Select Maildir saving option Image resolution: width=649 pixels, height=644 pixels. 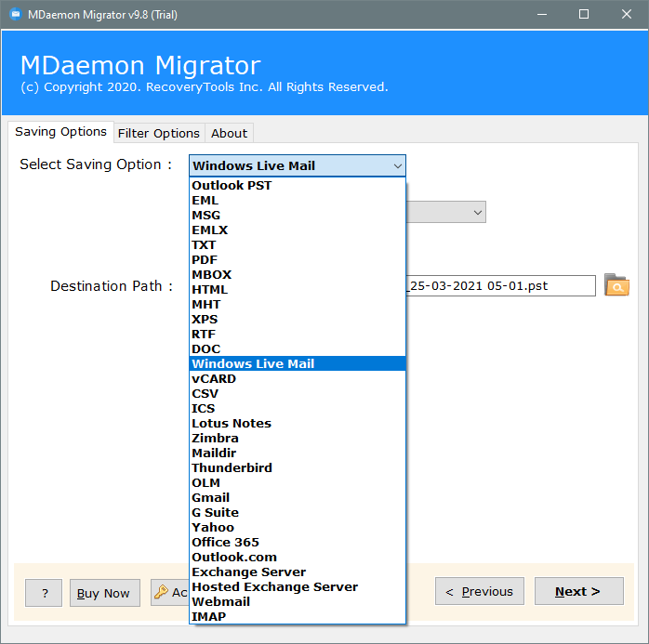click(x=298, y=453)
